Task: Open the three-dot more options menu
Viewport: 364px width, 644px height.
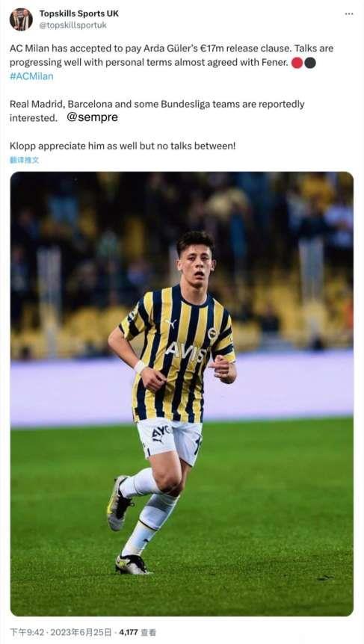Action: pyautogui.click(x=349, y=13)
